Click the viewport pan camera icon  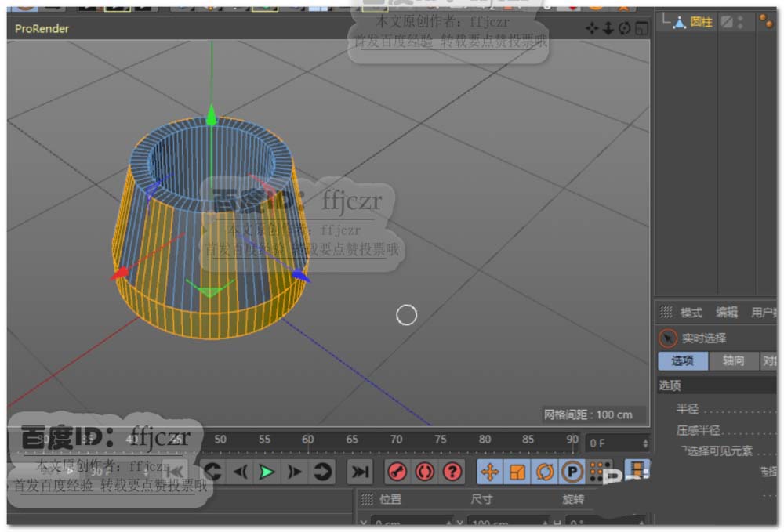pos(592,28)
